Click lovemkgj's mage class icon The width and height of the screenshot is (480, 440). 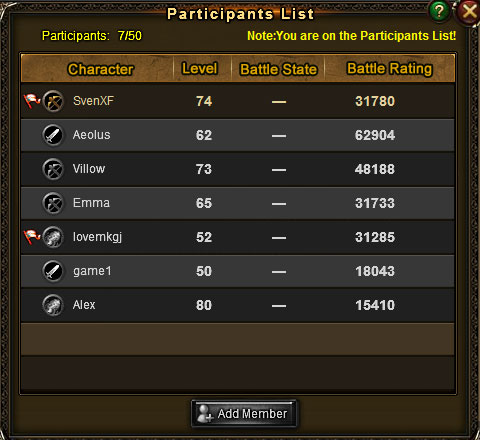pos(53,237)
